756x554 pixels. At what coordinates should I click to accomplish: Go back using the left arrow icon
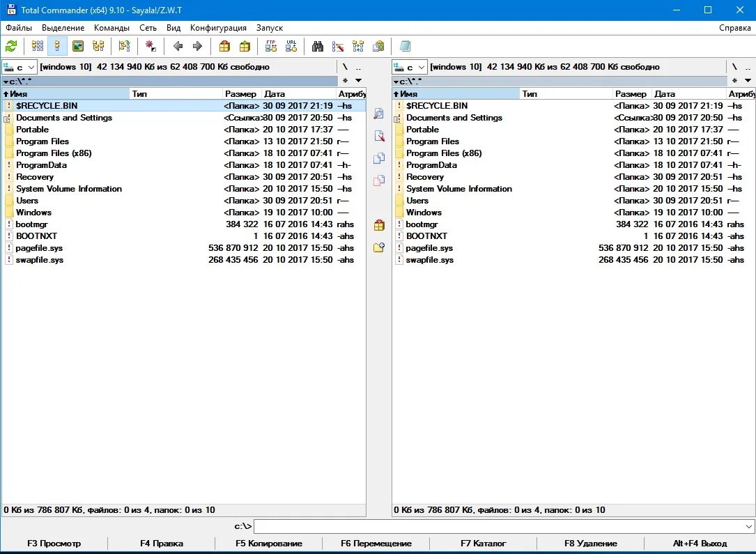tap(178, 46)
